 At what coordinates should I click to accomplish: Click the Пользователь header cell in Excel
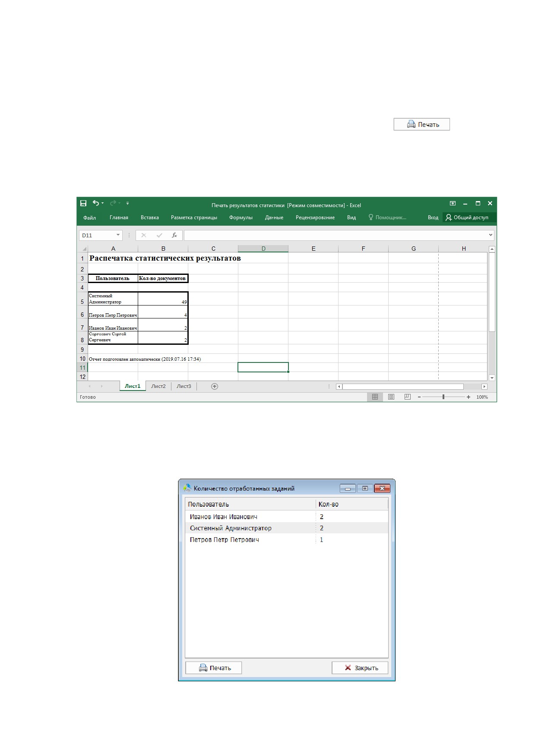(113, 278)
